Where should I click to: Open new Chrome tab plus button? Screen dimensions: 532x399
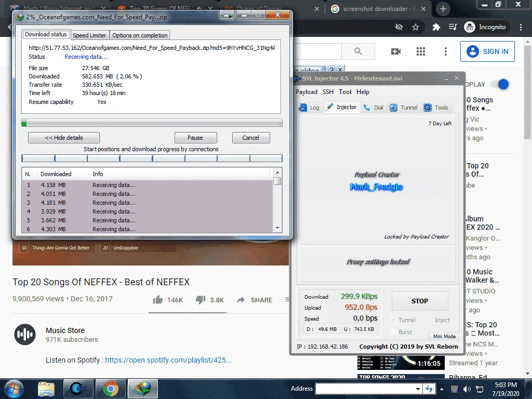443,9
